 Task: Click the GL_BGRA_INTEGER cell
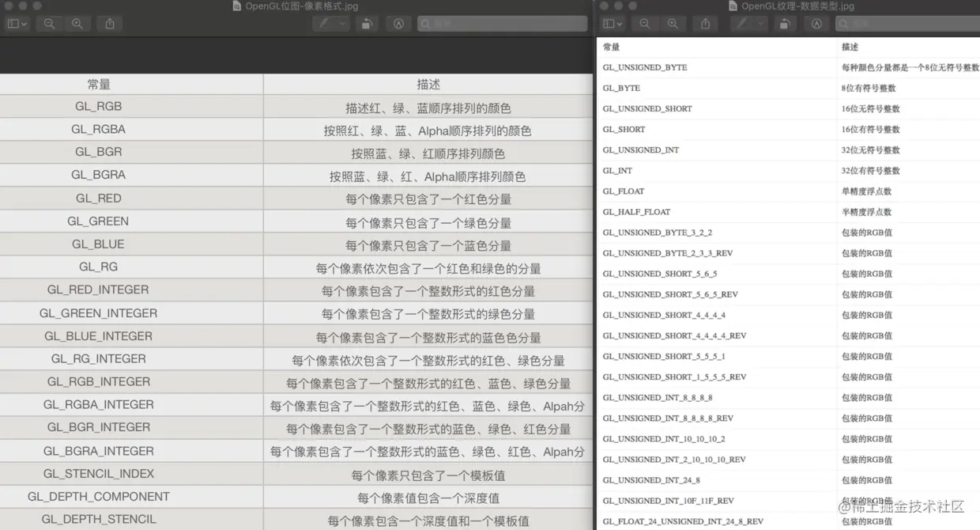pyautogui.click(x=99, y=452)
